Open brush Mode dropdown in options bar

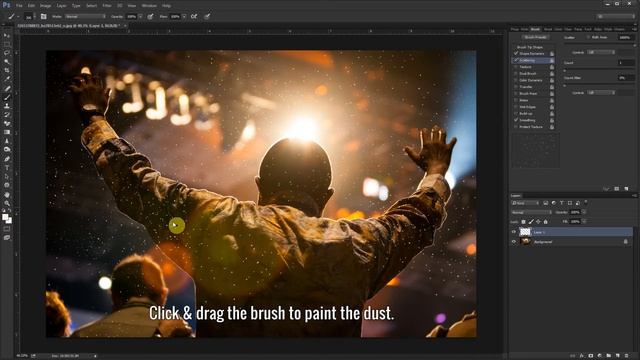(85, 16)
